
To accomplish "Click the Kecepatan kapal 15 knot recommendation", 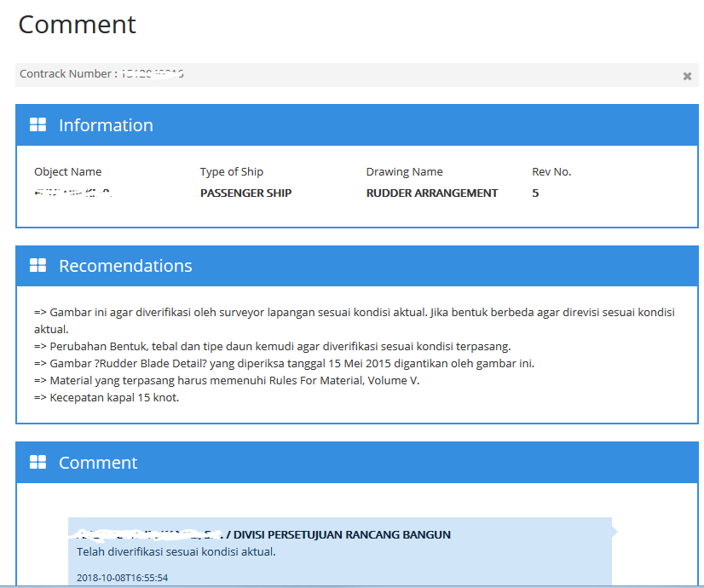I will (107, 398).
